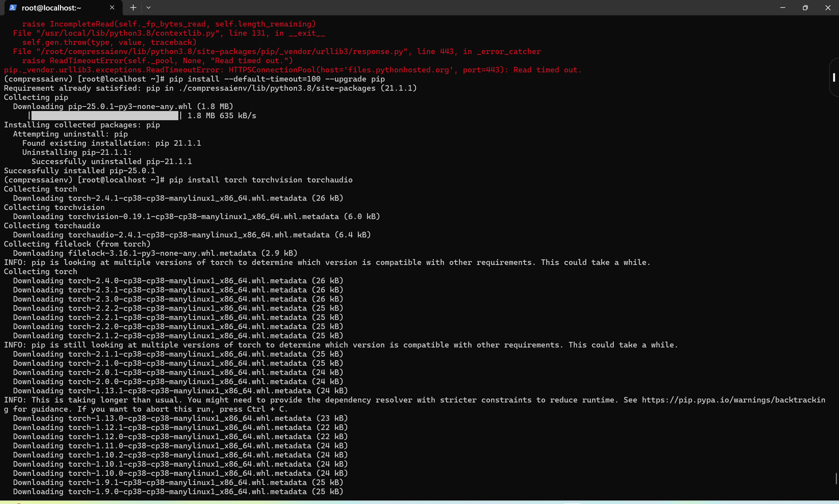This screenshot has width=839, height=504.
Task: Close the root@localhost:~ tab
Action: (x=112, y=8)
